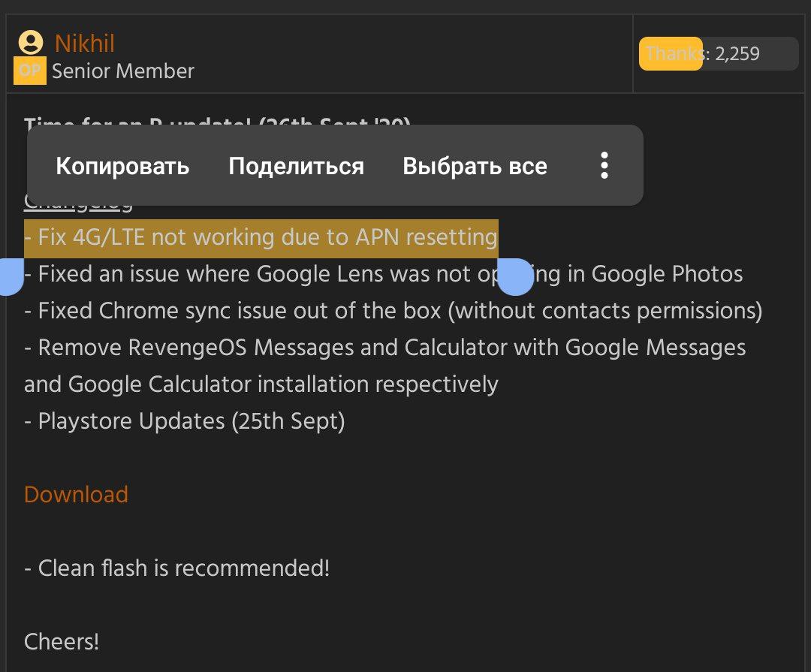This screenshot has height=672, width=811.
Task: Click Nikhil's profile avatar icon
Action: pyautogui.click(x=31, y=42)
